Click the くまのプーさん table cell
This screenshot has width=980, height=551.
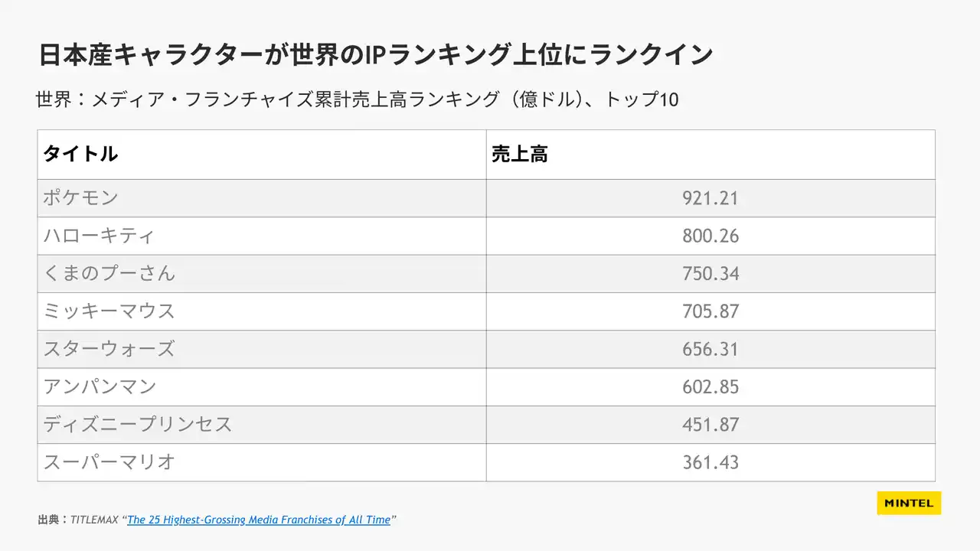click(x=109, y=273)
